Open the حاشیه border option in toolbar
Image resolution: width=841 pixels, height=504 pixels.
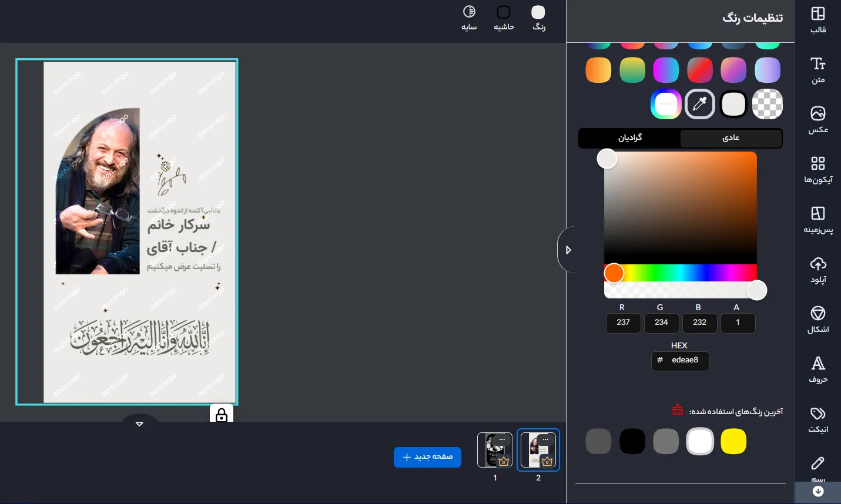(504, 19)
